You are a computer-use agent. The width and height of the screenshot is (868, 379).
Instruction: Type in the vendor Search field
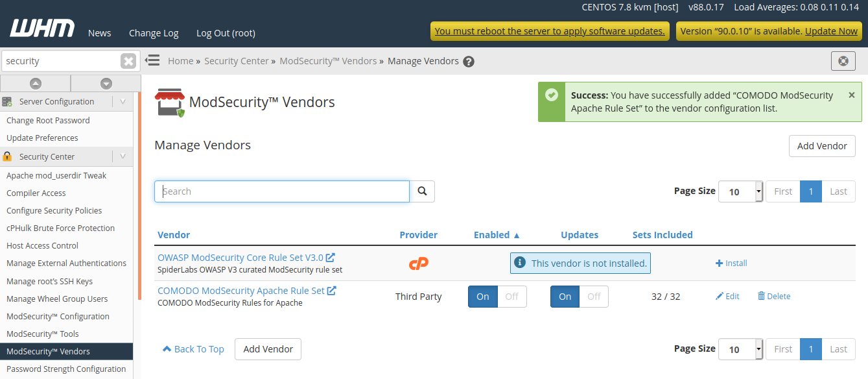[x=281, y=191]
